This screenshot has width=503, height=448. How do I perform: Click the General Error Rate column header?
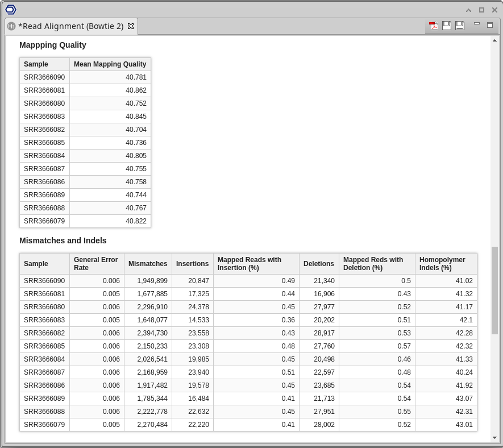click(96, 264)
